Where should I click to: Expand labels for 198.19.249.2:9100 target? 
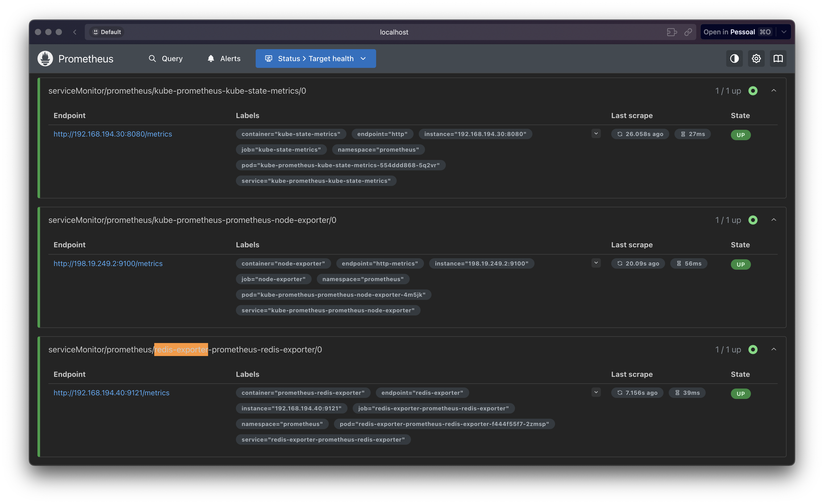tap(596, 263)
